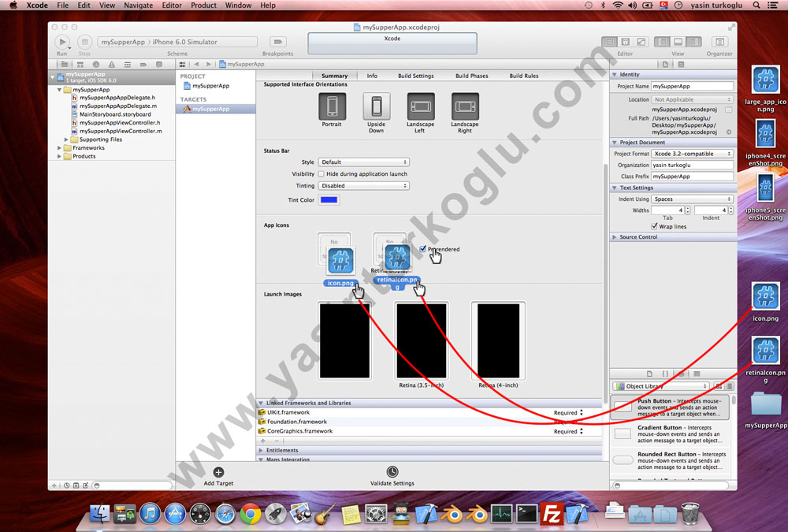Click the Tab width stepper
Image resolution: width=788 pixels, height=532 pixels.
688,210
